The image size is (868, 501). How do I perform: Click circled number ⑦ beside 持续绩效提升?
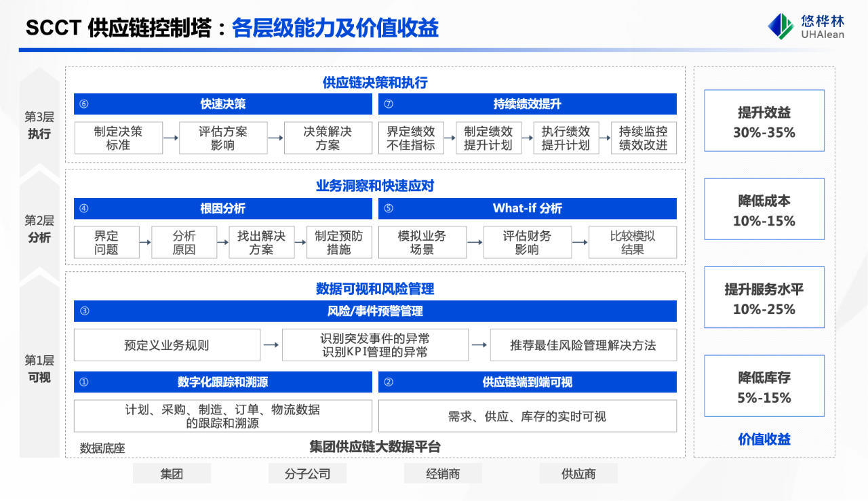click(x=389, y=104)
